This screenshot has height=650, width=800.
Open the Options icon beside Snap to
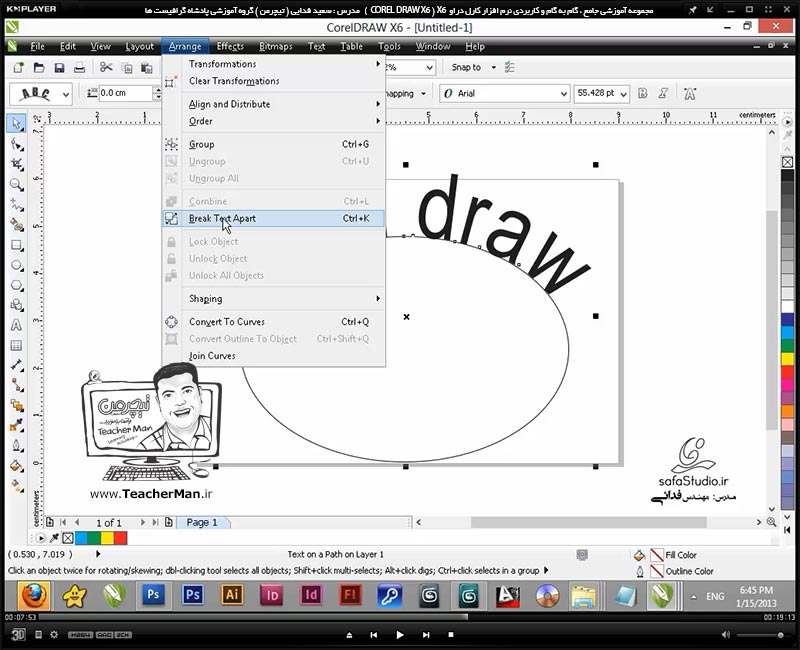pyautogui.click(x=509, y=67)
